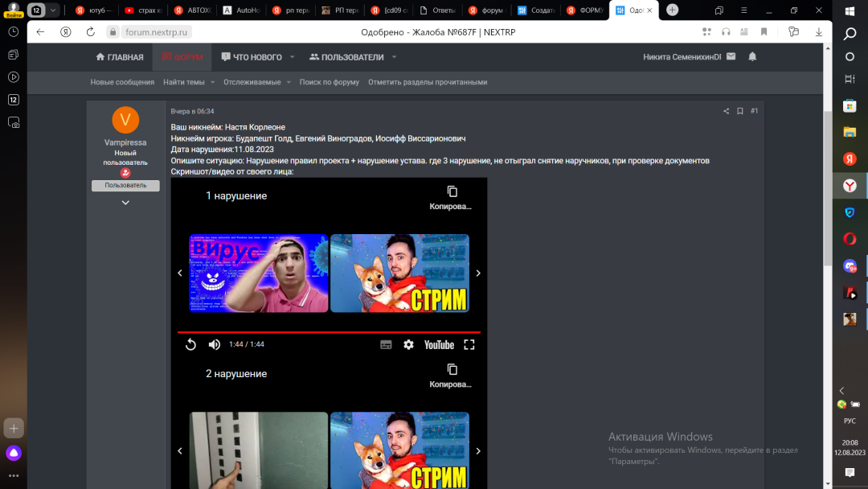Go to the 'Главная' navigation tab
This screenshot has height=489, width=868.
120,57
